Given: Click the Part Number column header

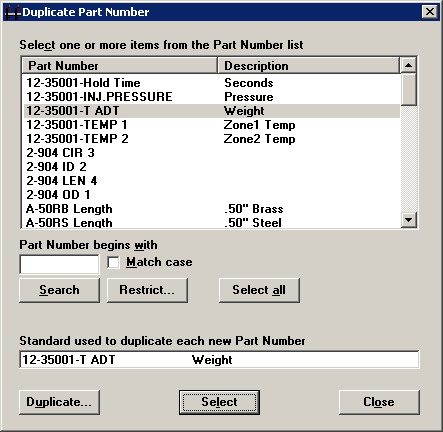Looking at the screenshot, I should point(120,65).
